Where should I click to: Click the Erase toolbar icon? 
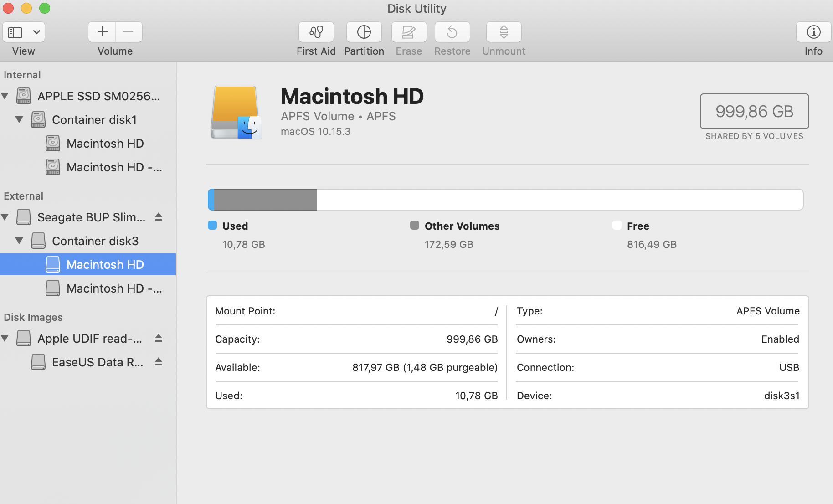click(x=408, y=32)
